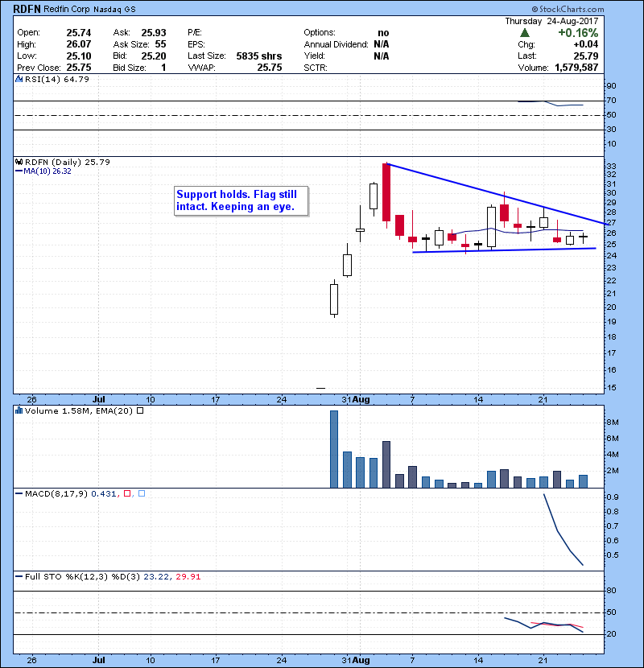Click the RSI indicator icon
The height and width of the screenshot is (668, 644).
[x=19, y=79]
